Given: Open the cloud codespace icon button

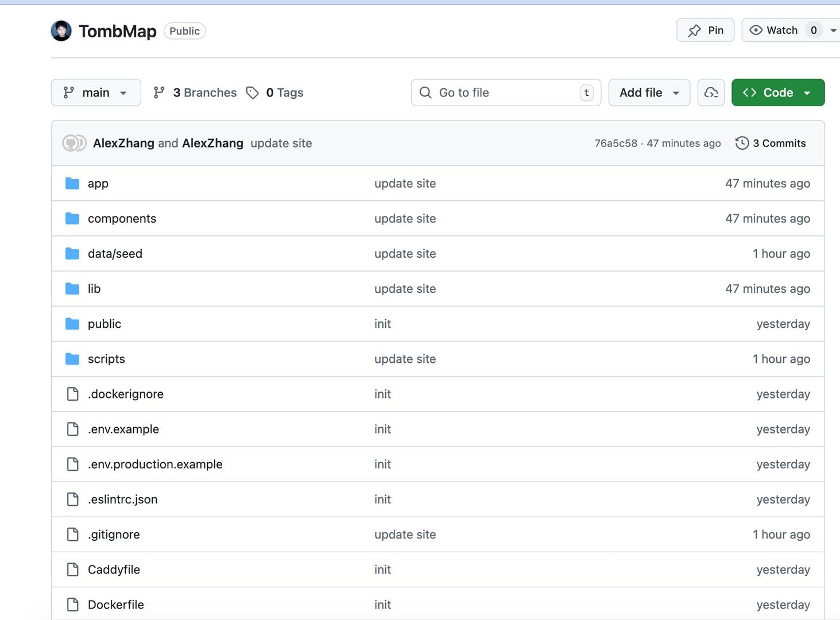Looking at the screenshot, I should [711, 92].
